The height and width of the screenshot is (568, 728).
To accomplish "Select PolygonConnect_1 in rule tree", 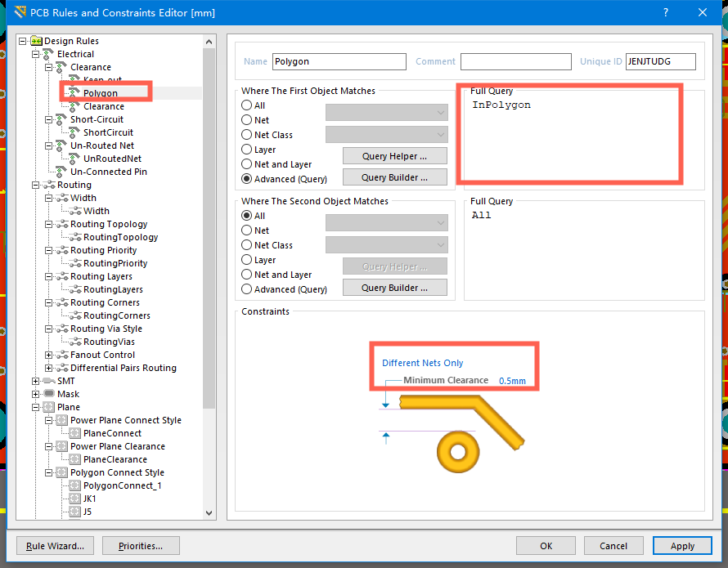I will point(122,485).
